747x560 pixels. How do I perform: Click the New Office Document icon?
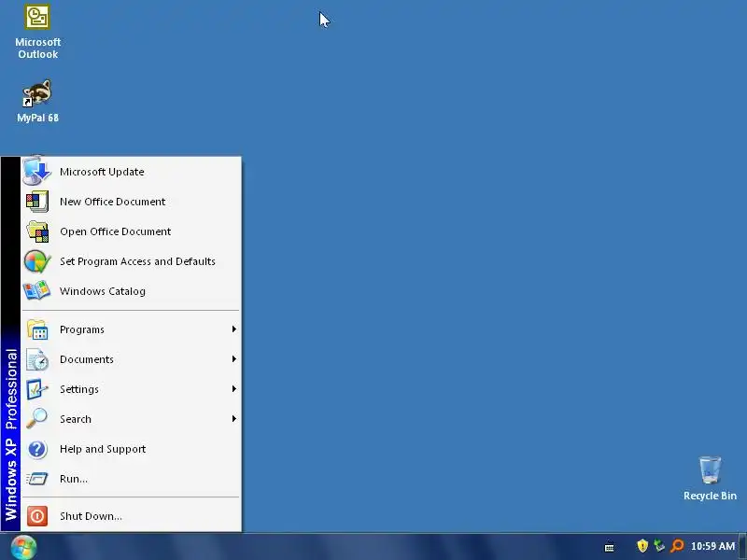click(37, 202)
